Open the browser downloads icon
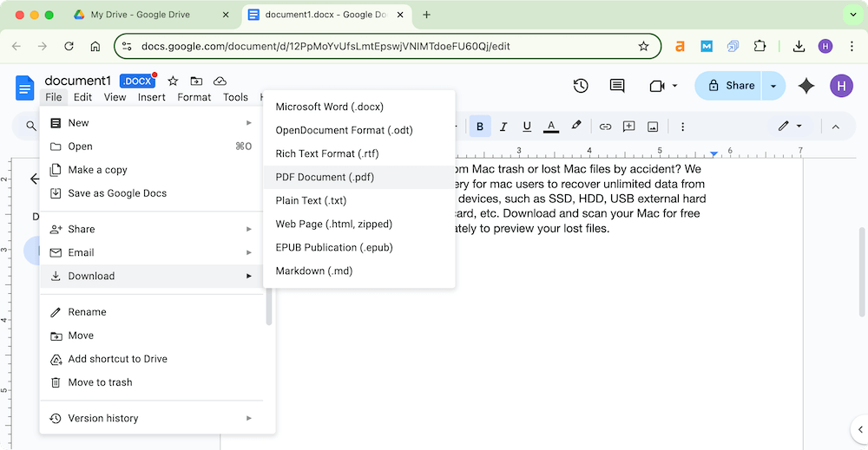This screenshot has width=868, height=450. click(799, 47)
